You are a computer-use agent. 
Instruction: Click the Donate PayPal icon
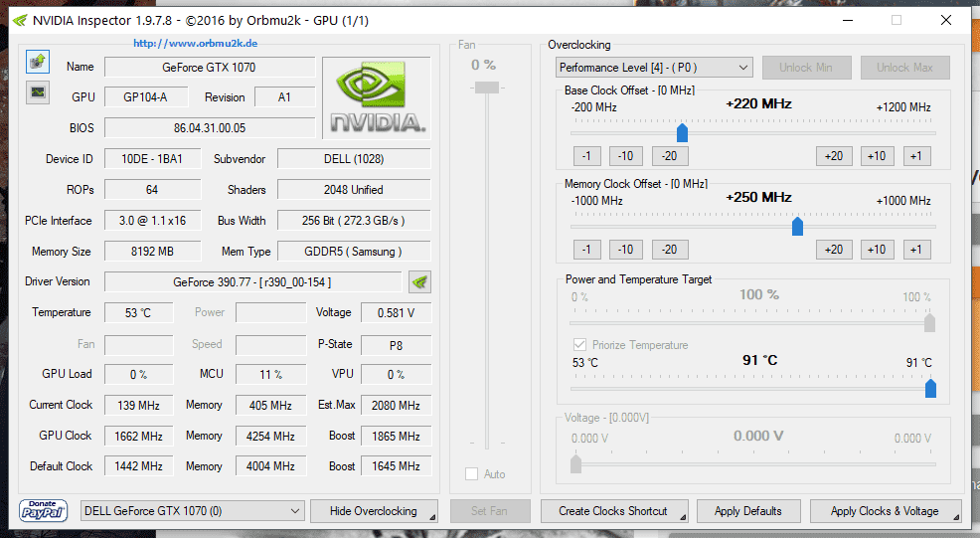(x=43, y=511)
